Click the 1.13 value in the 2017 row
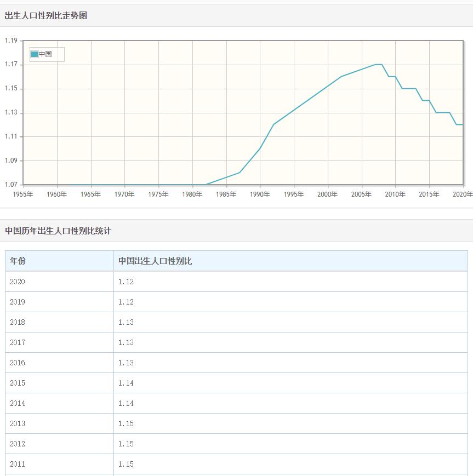 tap(126, 342)
